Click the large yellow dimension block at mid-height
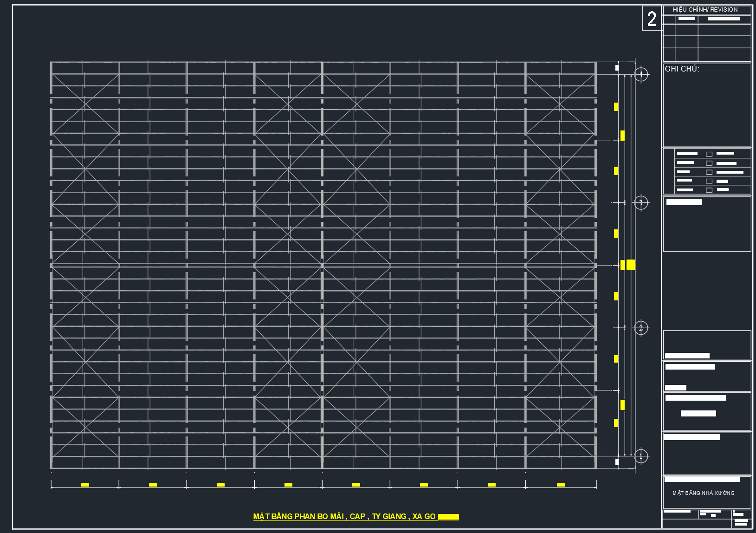The height and width of the screenshot is (533, 756). (631, 265)
